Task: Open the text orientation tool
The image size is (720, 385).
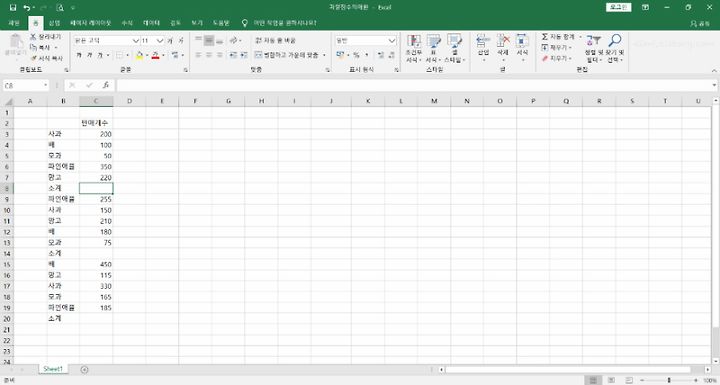Action: (x=235, y=40)
